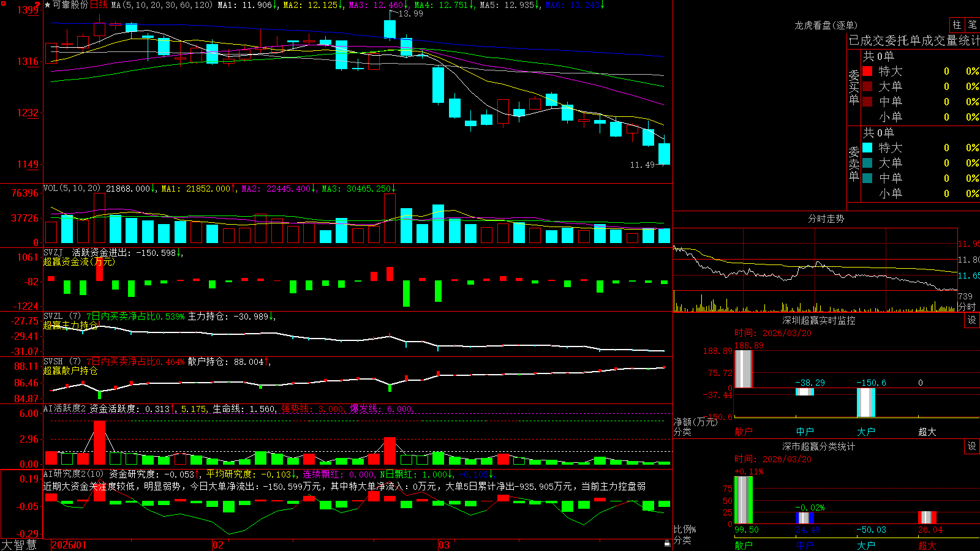Click the 超赢资金流(万元) label
980x551 pixels.
[x=78, y=261]
